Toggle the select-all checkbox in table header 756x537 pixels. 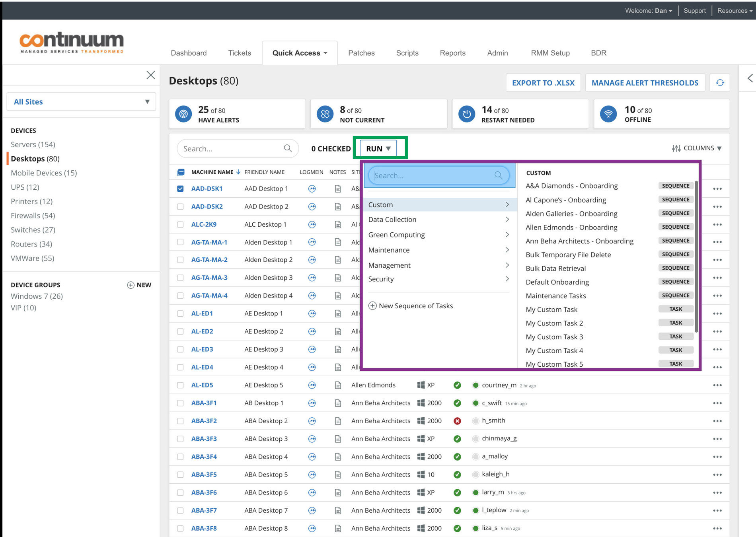(x=181, y=172)
